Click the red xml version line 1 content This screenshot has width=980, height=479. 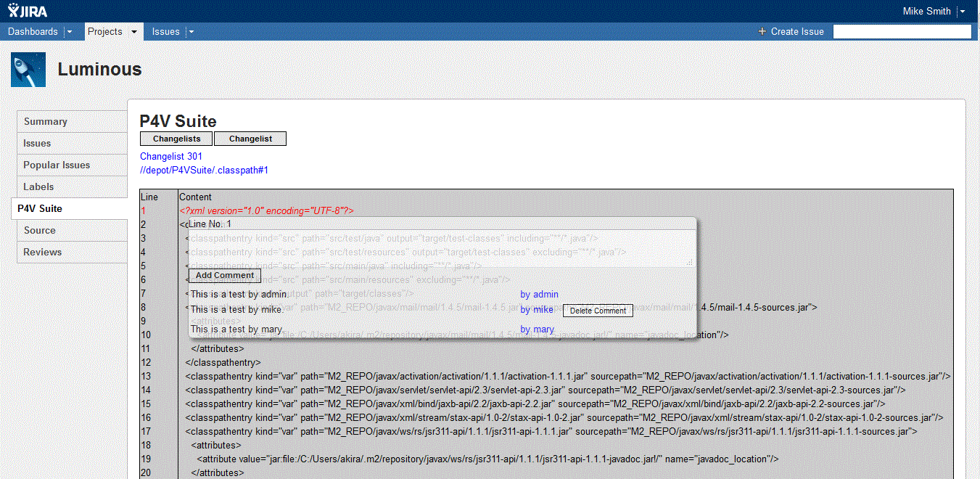[266, 211]
